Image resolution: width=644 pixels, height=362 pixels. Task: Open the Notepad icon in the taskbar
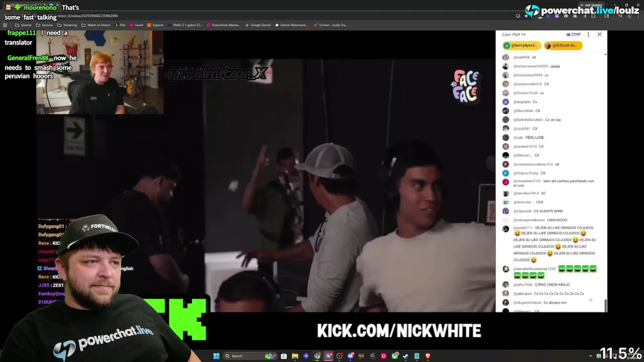pos(417,356)
